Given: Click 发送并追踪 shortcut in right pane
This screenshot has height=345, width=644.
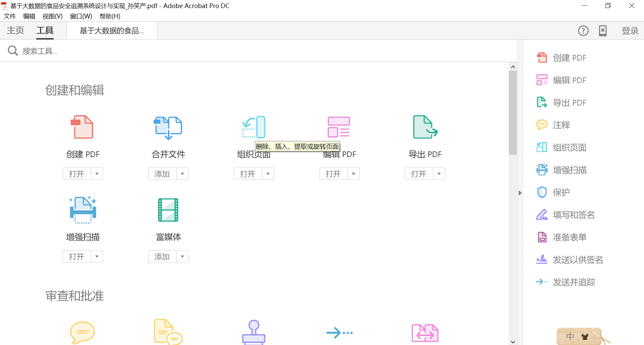Looking at the screenshot, I should (x=565, y=282).
